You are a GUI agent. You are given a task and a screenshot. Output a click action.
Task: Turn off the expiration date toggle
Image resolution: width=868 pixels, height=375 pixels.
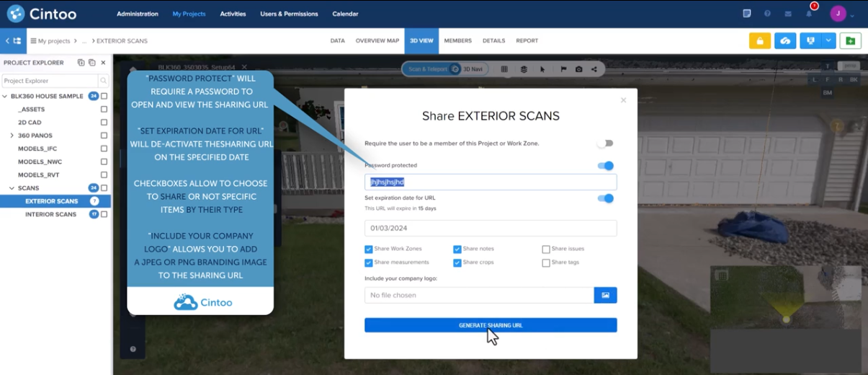click(605, 198)
